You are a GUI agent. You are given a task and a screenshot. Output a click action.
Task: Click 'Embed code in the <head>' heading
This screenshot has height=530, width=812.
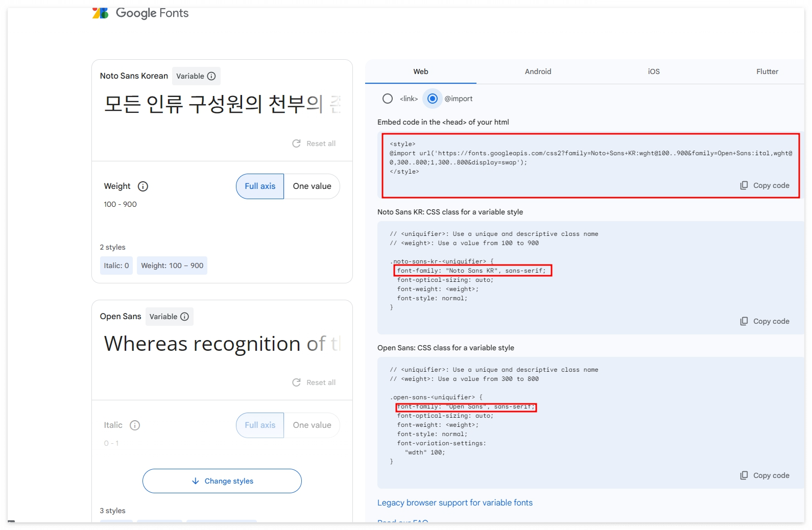[x=443, y=122]
